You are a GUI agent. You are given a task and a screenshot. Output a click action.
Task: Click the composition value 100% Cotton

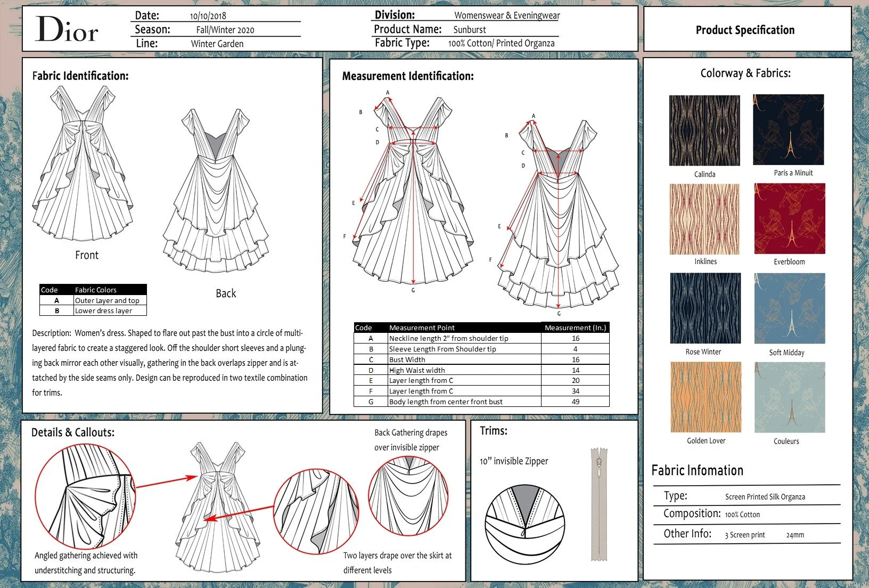742,514
